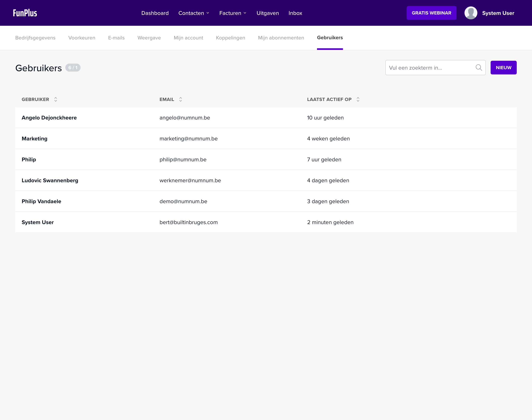Image resolution: width=532 pixels, height=420 pixels.
Task: Open the System User account menu
Action: click(498, 13)
